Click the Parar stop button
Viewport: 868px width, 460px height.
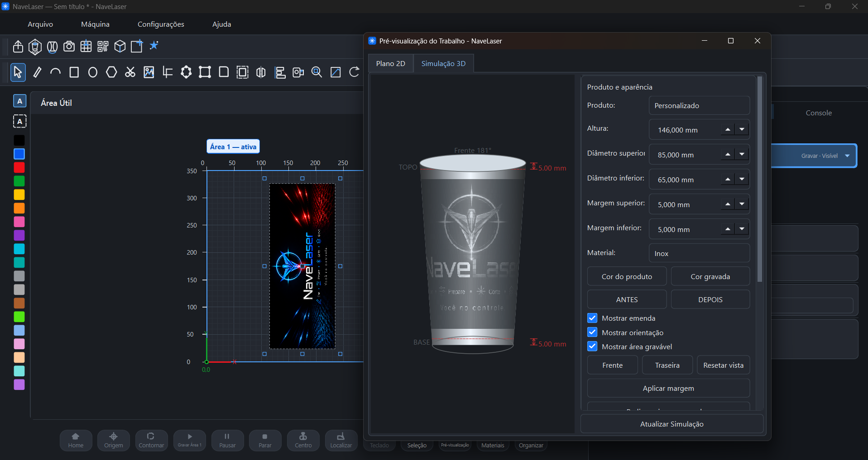265,441
